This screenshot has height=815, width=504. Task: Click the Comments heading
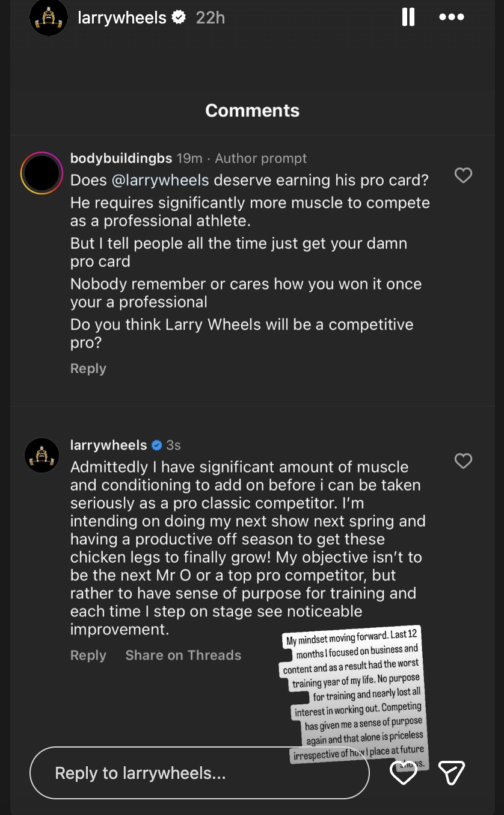click(252, 111)
